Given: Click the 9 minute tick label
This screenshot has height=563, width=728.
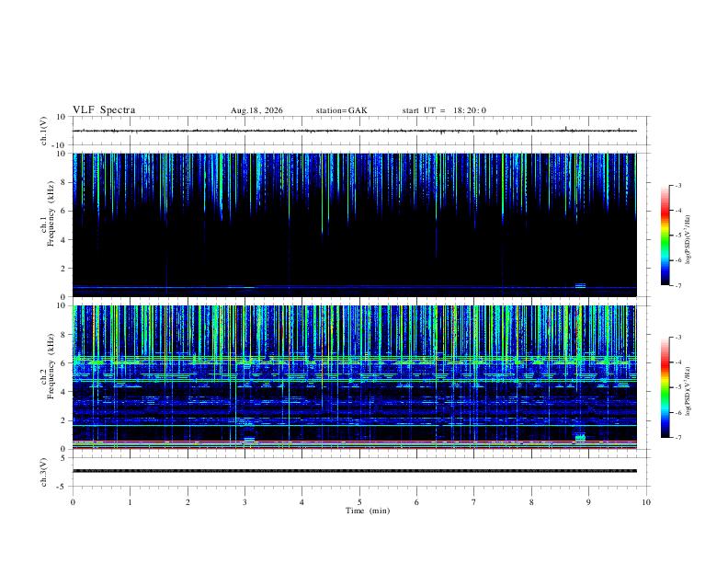Looking at the screenshot, I should (x=588, y=502).
